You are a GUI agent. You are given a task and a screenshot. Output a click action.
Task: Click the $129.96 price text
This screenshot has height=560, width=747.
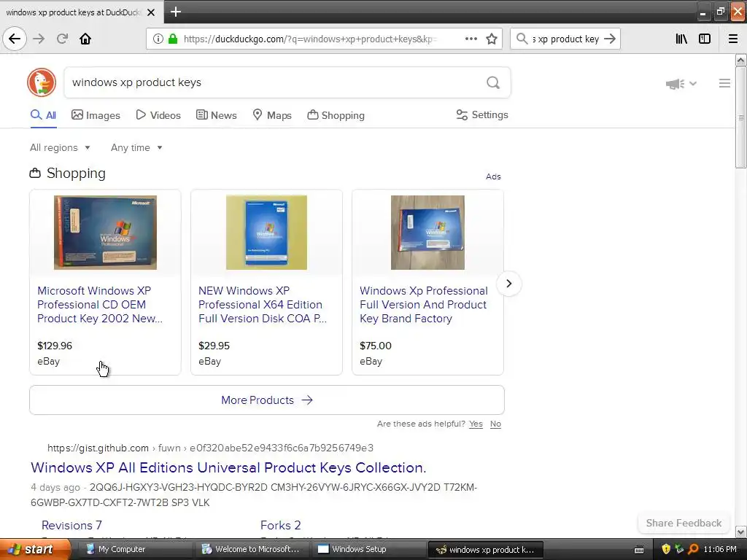pyautogui.click(x=55, y=346)
